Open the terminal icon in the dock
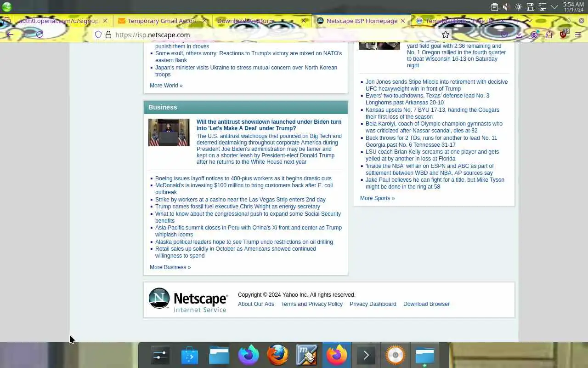The height and width of the screenshot is (368, 588). point(366,355)
